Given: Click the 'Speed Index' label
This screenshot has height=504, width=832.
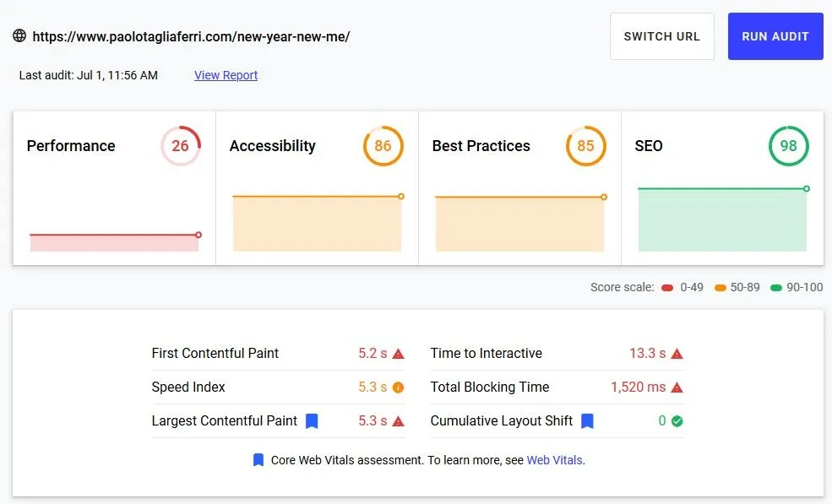Looking at the screenshot, I should [188, 387].
